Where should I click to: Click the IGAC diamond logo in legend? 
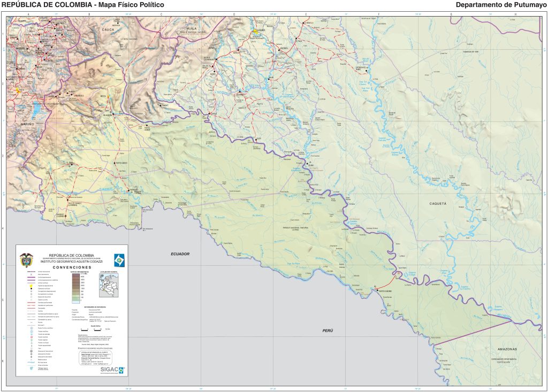(118, 259)
